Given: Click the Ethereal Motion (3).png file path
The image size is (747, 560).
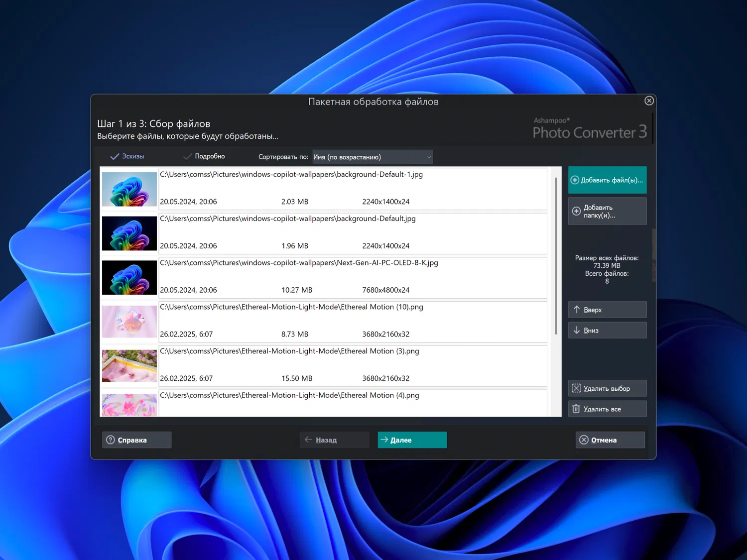Looking at the screenshot, I should click(289, 351).
